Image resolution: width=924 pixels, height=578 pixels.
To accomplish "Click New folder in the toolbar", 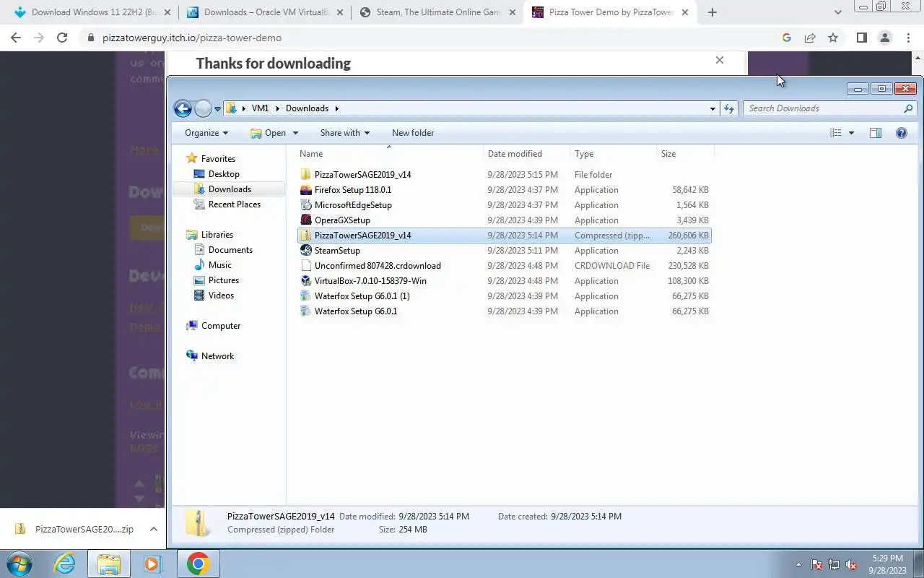I will pyautogui.click(x=413, y=133).
